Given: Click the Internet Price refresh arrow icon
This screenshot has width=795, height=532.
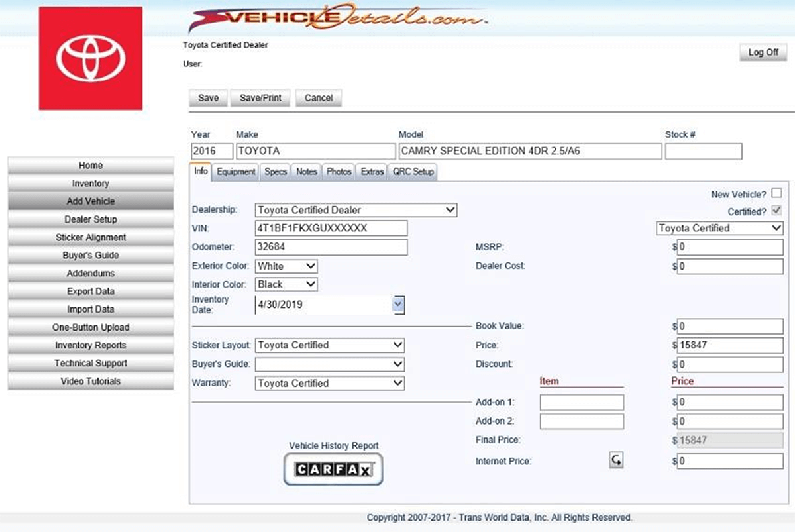Looking at the screenshot, I should 616,460.
